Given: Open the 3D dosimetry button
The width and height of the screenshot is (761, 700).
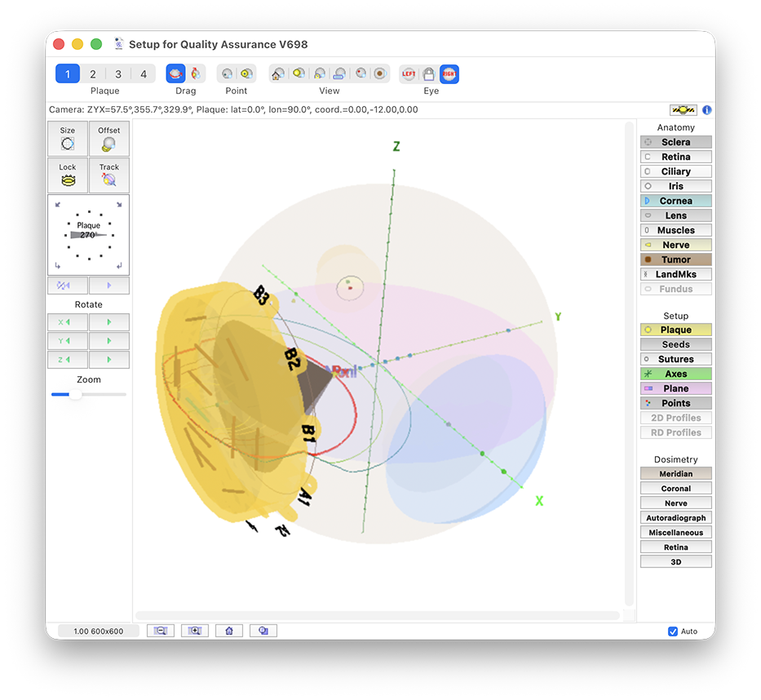Looking at the screenshot, I should click(675, 562).
